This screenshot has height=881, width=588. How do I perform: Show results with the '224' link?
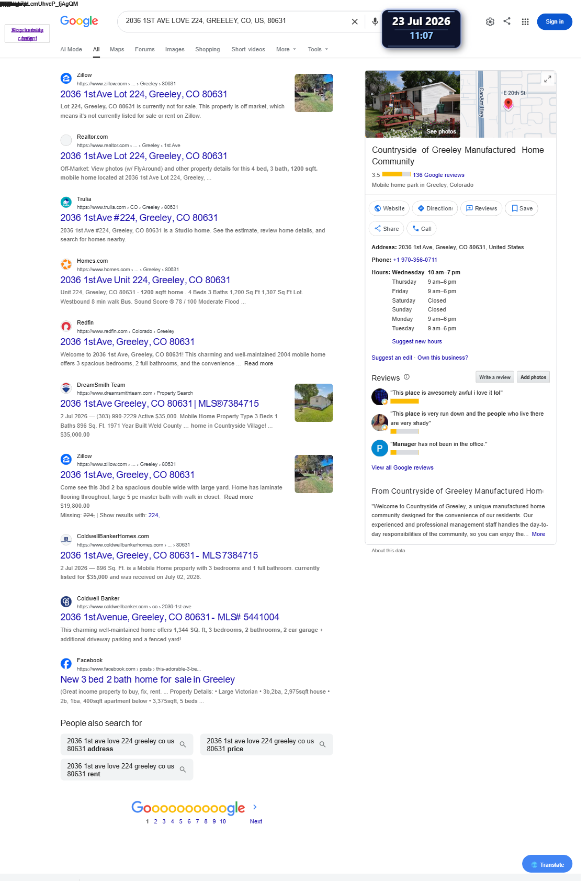pos(153,515)
